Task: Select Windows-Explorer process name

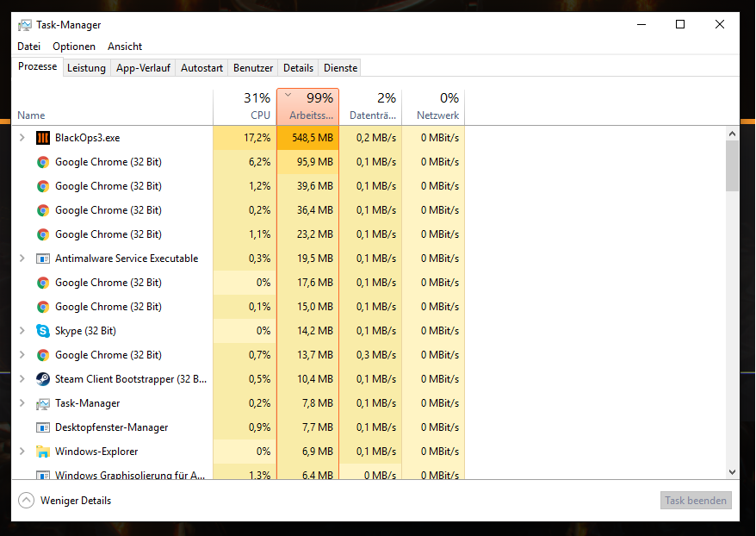Action: pos(96,452)
